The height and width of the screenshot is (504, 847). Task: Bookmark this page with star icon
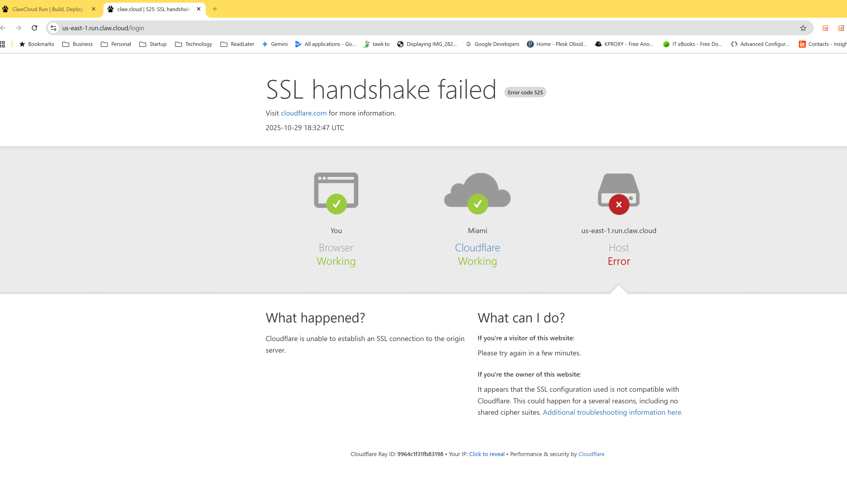(803, 28)
